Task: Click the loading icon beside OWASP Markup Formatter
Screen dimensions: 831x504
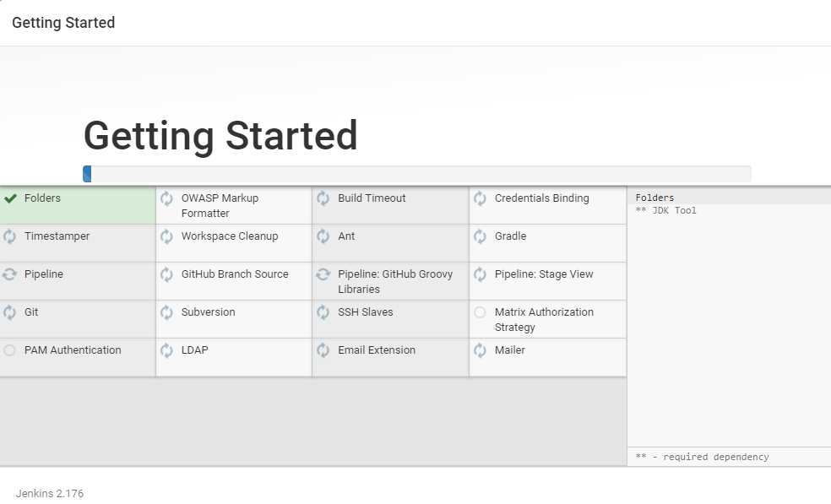Action: tap(166, 198)
